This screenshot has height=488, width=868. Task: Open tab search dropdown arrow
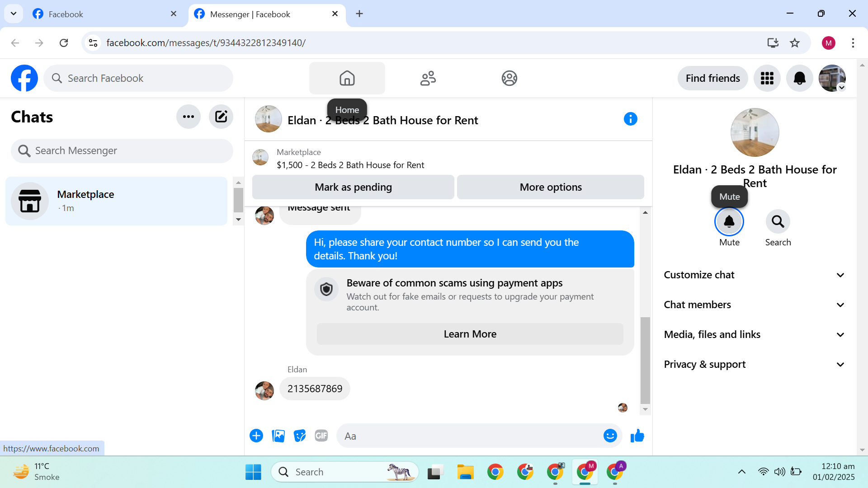click(x=14, y=14)
